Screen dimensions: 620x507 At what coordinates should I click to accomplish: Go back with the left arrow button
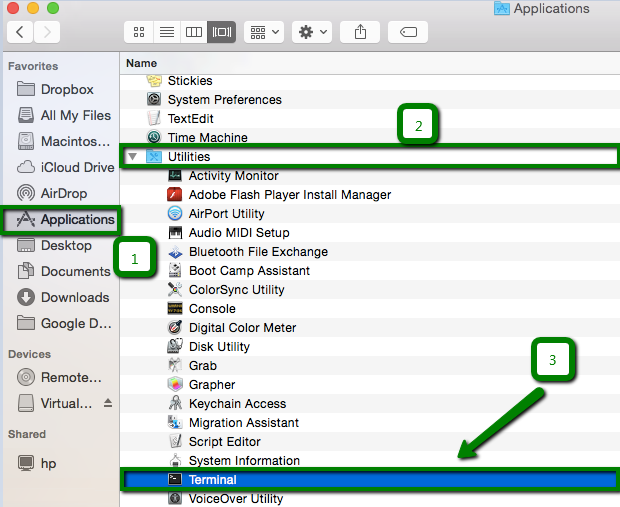[21, 32]
